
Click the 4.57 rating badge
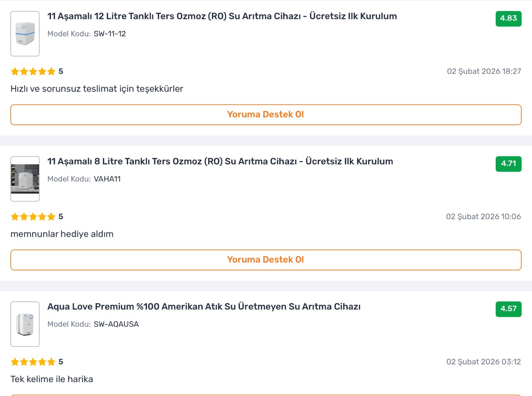tap(508, 309)
